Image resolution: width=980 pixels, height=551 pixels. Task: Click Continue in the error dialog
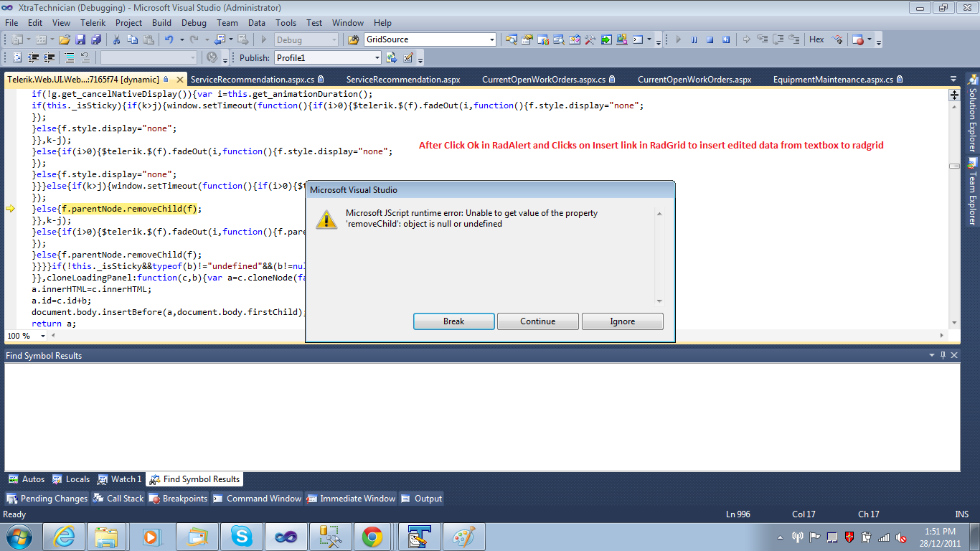538,321
